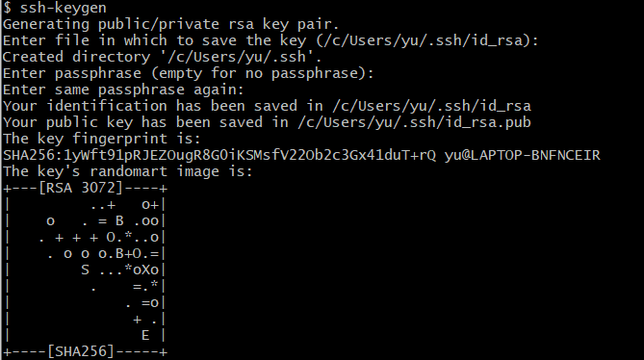Click the [SHA256] randomart footer
Screen dimensions: 644x360
[81, 351]
